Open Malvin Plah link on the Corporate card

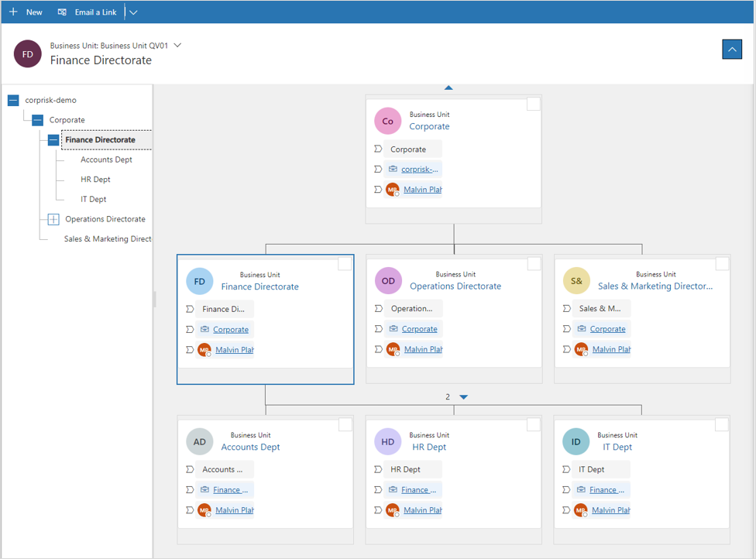point(423,190)
